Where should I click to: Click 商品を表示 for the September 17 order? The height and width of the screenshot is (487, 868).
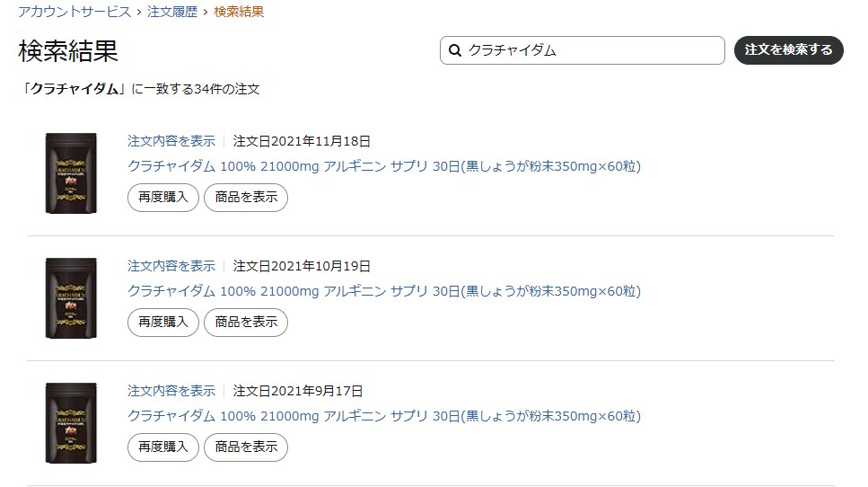[x=246, y=447]
